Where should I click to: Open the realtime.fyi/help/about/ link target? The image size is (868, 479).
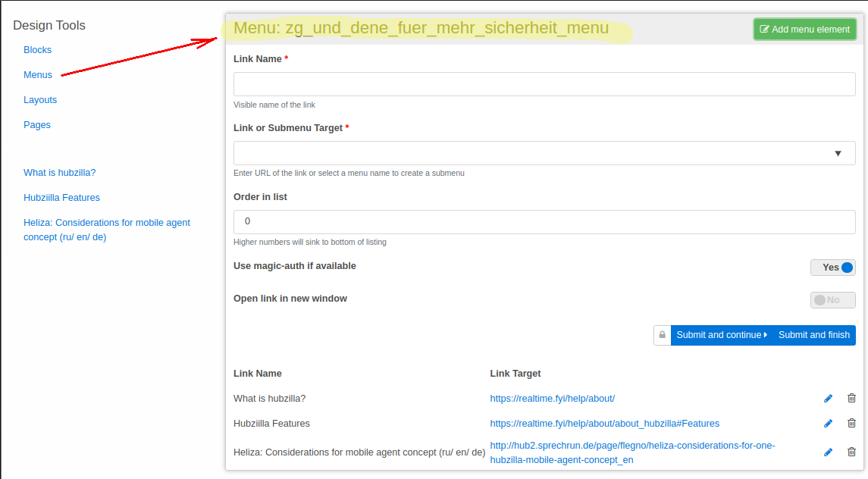click(x=552, y=399)
